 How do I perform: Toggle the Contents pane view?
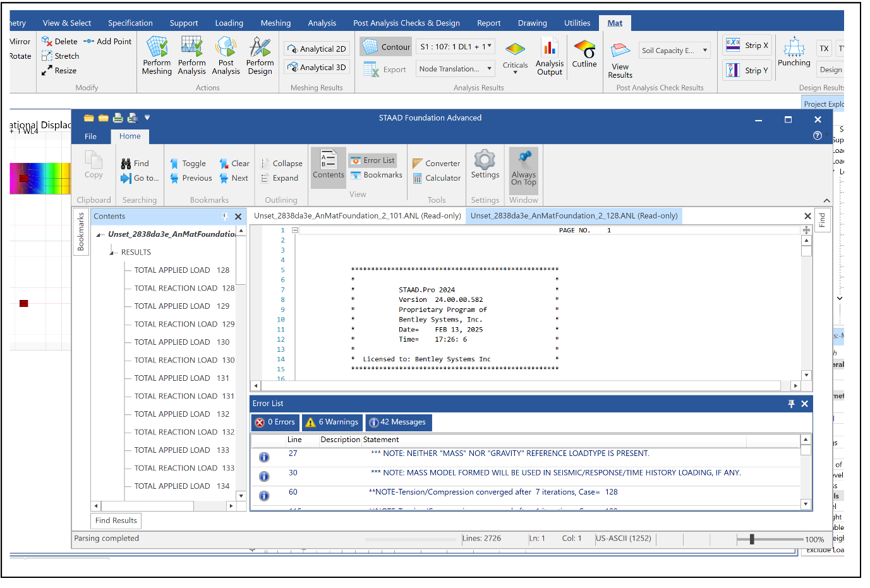point(328,167)
